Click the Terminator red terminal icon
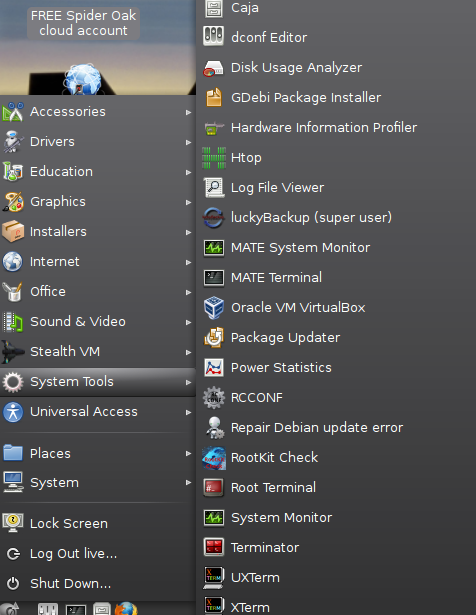 [x=214, y=548]
